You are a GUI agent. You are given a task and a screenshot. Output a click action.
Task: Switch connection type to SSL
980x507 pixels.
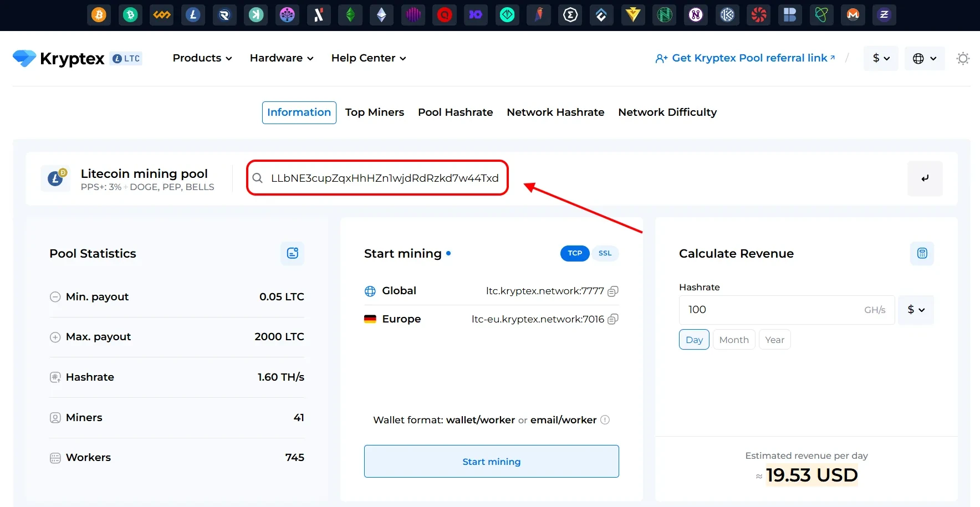[605, 253]
